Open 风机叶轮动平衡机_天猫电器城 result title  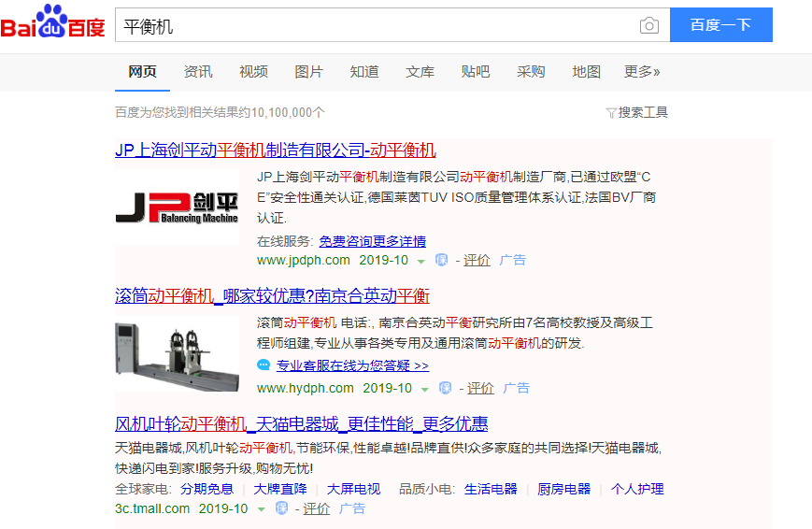302,423
